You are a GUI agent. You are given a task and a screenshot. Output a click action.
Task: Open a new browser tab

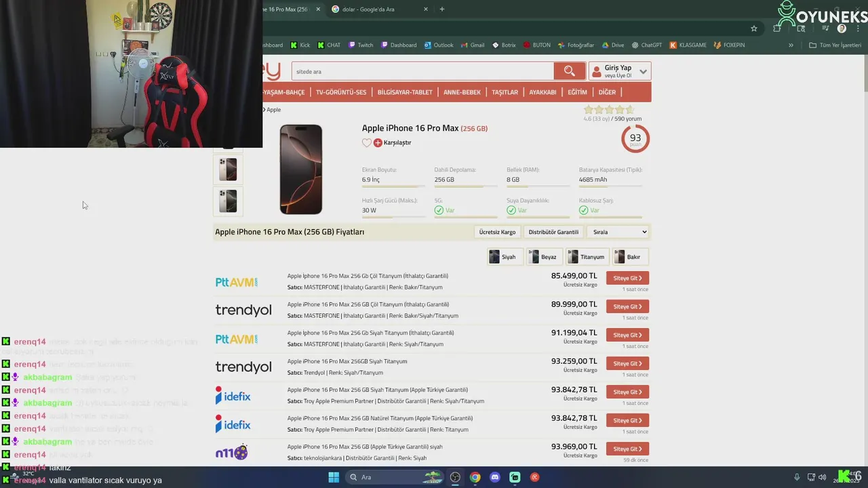point(442,9)
